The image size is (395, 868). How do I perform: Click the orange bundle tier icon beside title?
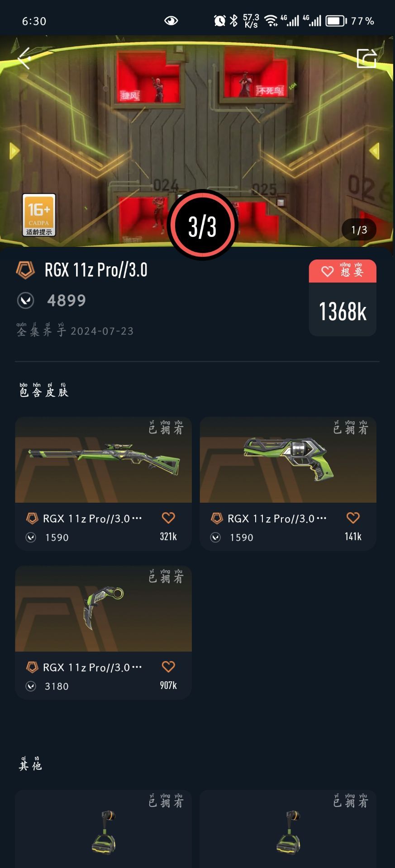25,270
